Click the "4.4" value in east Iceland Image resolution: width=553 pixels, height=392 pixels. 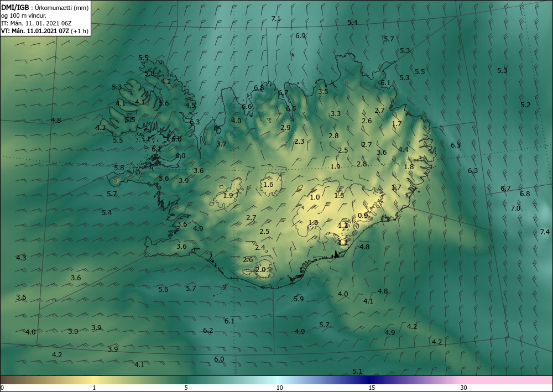[x=403, y=149]
